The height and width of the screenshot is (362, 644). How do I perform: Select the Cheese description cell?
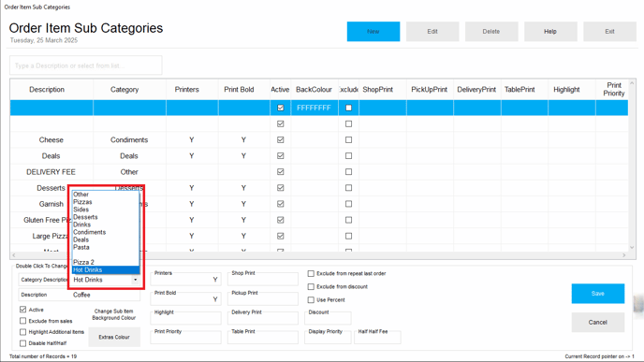[51, 140]
